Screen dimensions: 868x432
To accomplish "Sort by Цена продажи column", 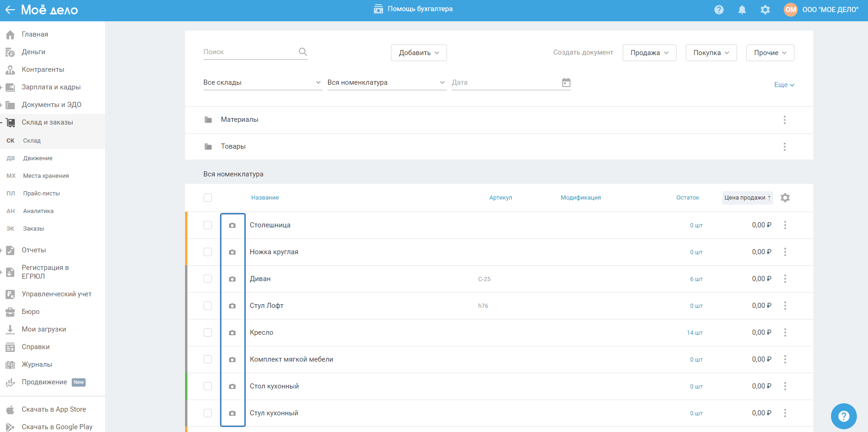I will click(747, 198).
